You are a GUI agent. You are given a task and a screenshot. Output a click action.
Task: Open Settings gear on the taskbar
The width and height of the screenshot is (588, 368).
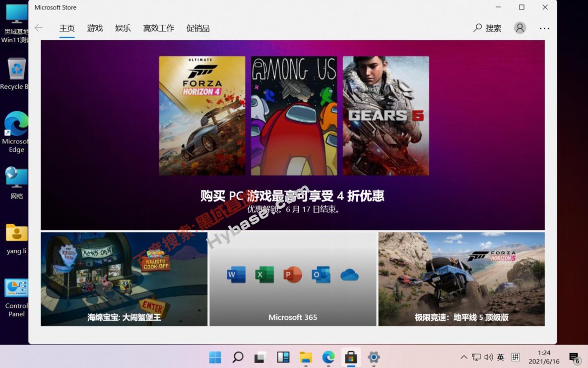pos(374,357)
